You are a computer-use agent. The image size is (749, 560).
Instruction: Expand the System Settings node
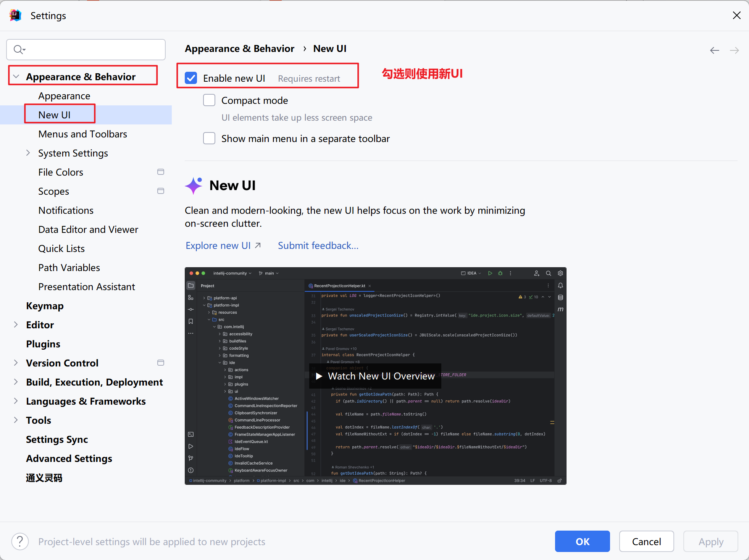[x=28, y=153]
